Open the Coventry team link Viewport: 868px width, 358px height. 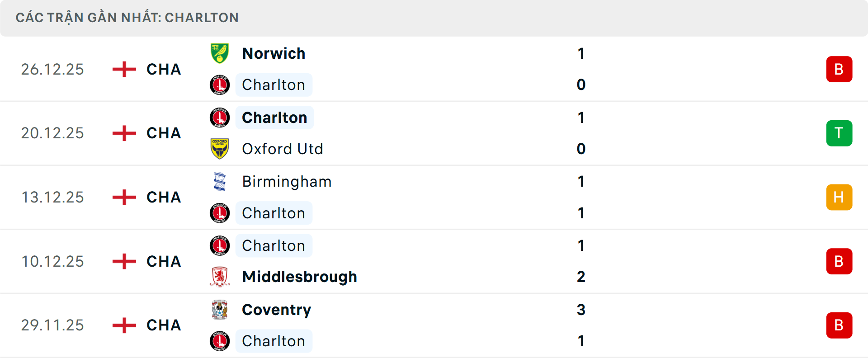click(x=276, y=310)
